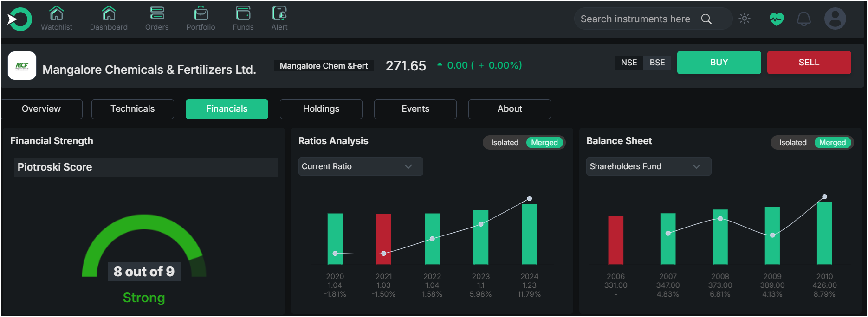The image size is (868, 317).
Task: Click the 2007 Shareholders Fund bar
Action: pyautogui.click(x=668, y=239)
